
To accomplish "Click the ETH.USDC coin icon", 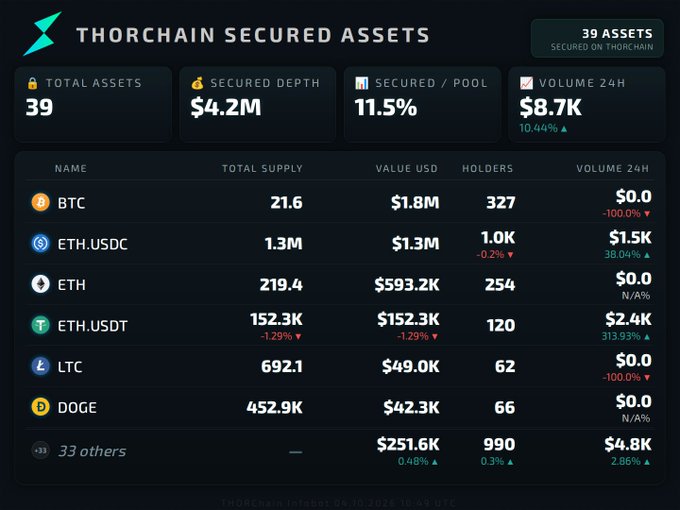I will tap(40, 243).
